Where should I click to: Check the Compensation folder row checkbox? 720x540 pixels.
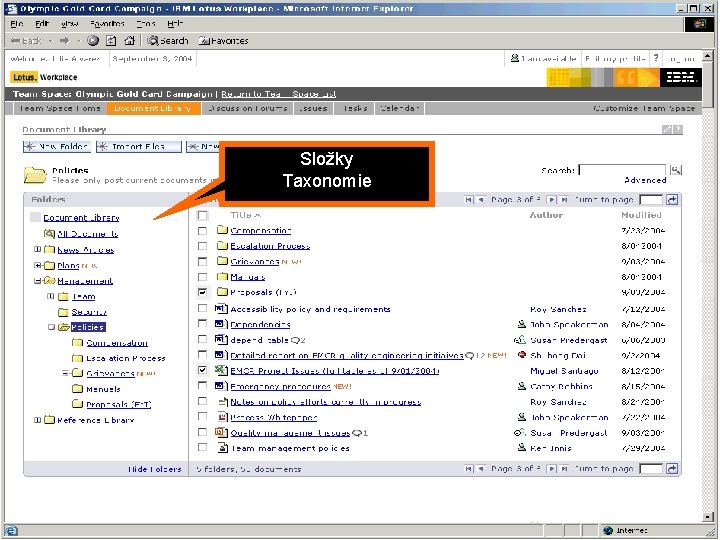click(202, 231)
